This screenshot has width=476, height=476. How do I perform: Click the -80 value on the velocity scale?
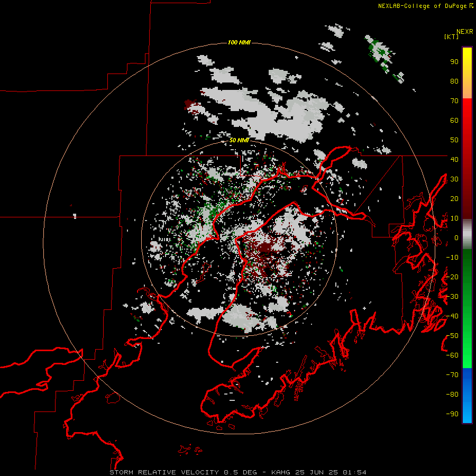tap(452, 395)
